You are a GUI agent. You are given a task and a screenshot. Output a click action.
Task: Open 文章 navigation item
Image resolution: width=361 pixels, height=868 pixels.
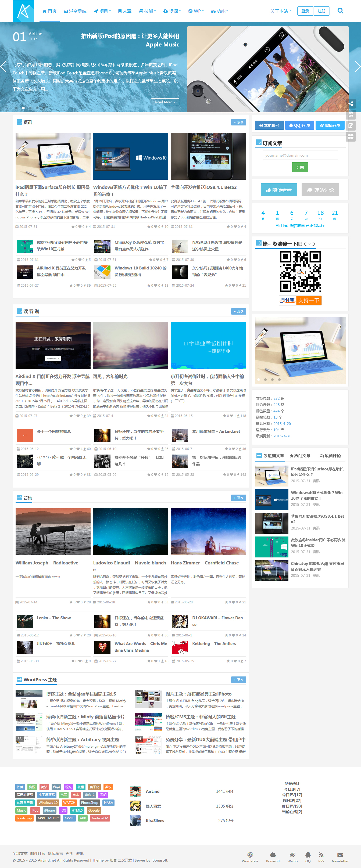[x=125, y=11]
